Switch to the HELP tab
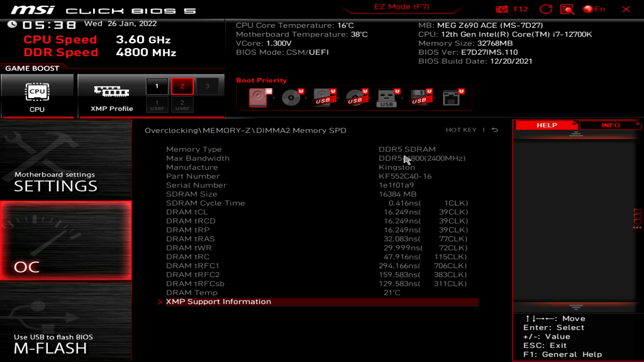The height and width of the screenshot is (362, 644). [x=546, y=125]
